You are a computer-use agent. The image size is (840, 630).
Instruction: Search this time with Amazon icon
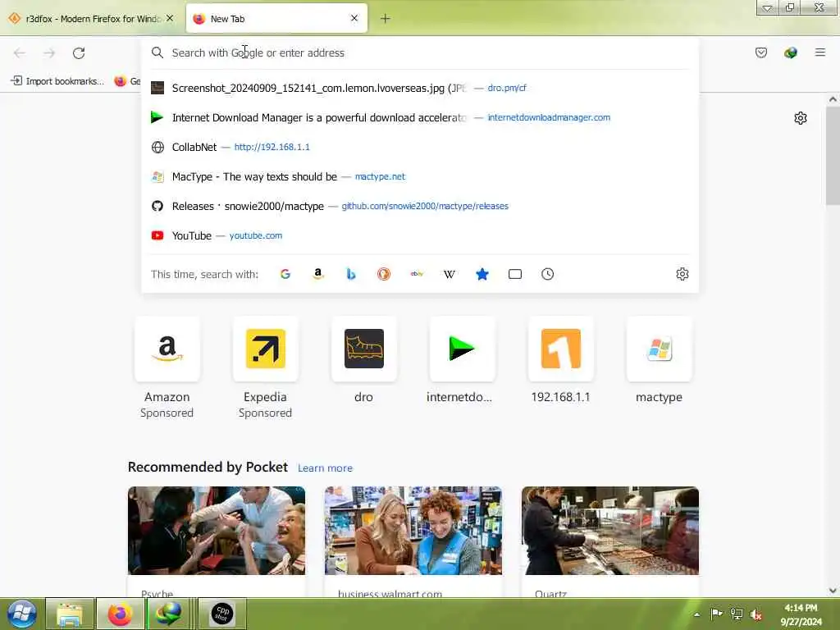pos(318,274)
